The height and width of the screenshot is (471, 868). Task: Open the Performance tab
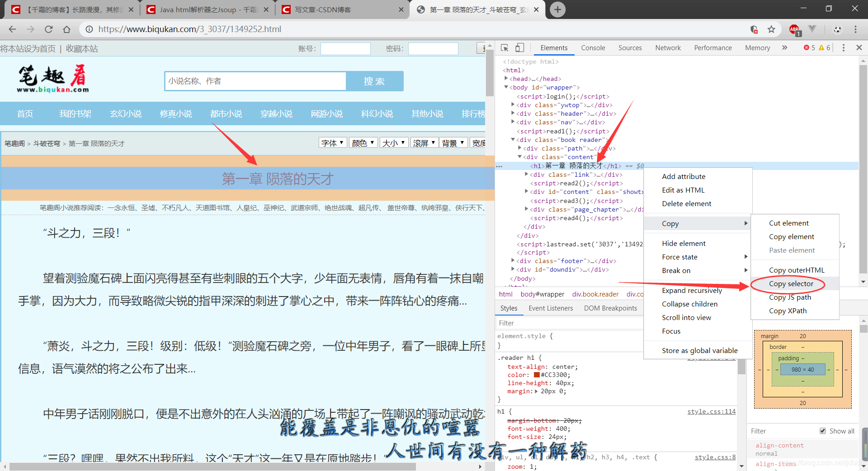click(713, 47)
